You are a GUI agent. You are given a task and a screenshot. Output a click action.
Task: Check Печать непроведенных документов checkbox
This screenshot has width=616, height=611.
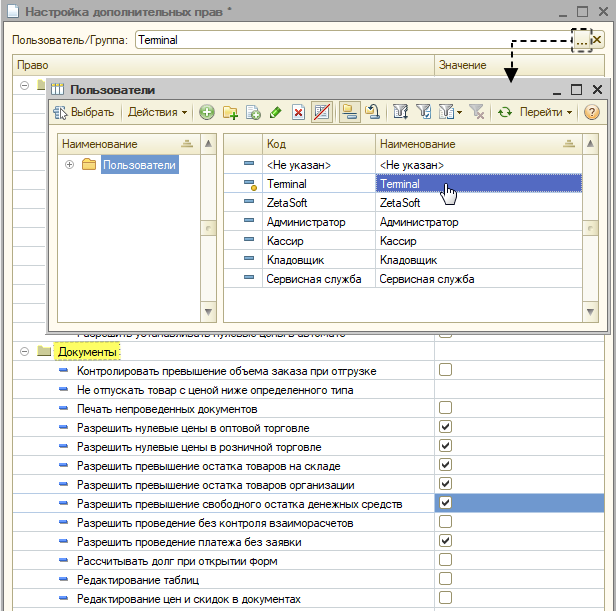tap(445, 408)
